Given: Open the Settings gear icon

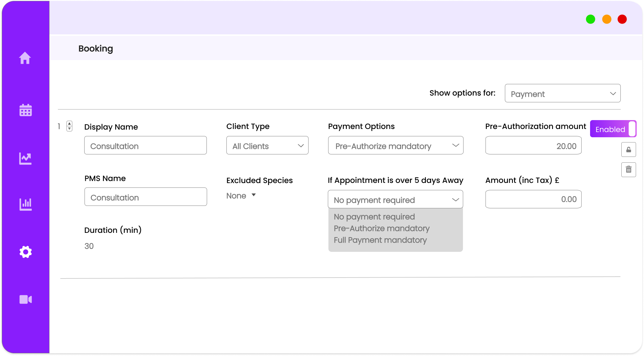Looking at the screenshot, I should click(x=25, y=252).
